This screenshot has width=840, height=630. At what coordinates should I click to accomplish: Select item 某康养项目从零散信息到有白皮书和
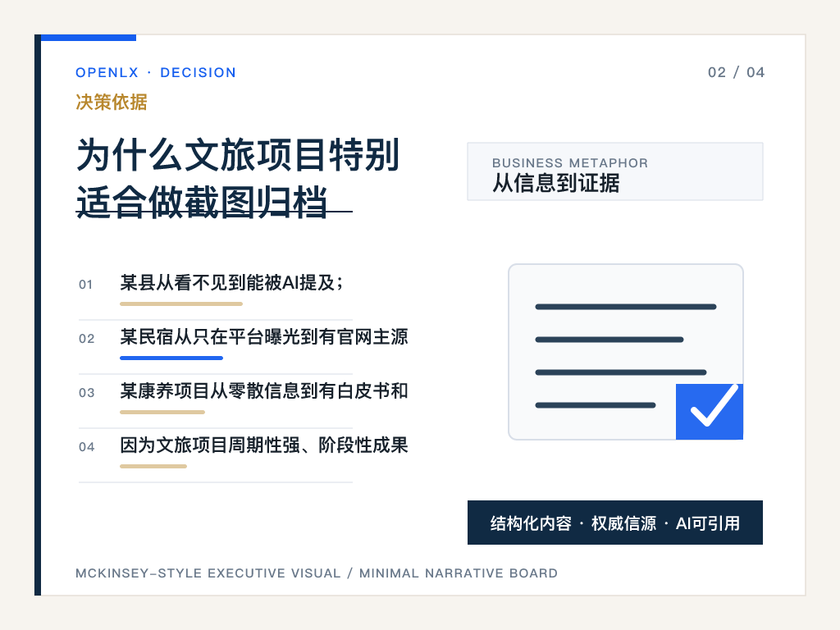click(x=264, y=390)
